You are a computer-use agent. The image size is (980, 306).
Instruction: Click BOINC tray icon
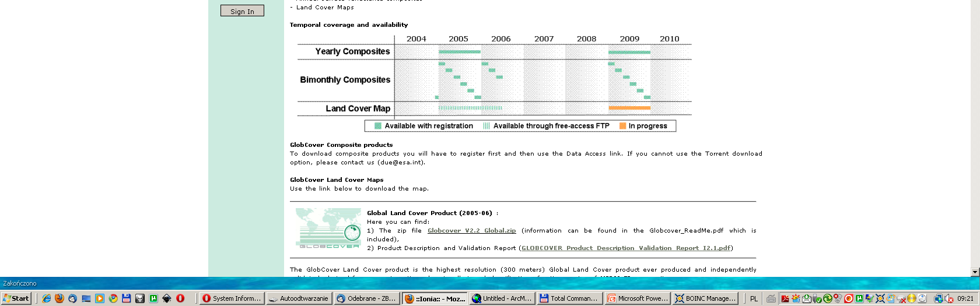tap(880, 298)
